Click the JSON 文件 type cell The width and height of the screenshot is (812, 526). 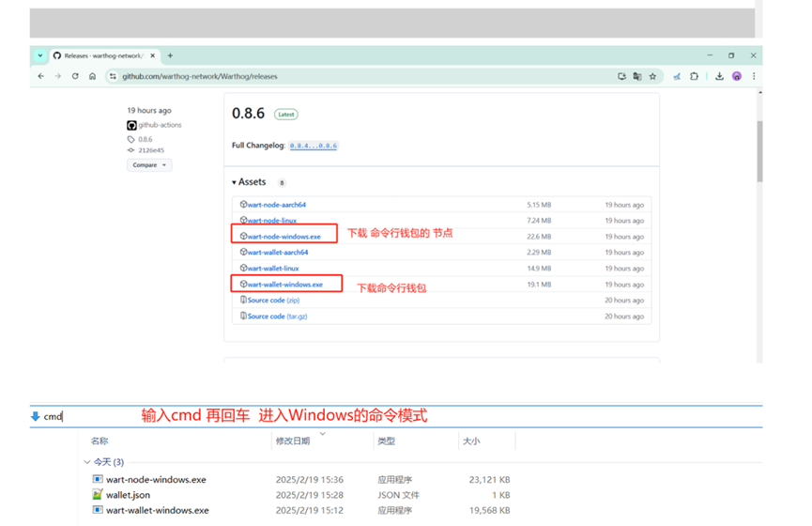click(398, 495)
